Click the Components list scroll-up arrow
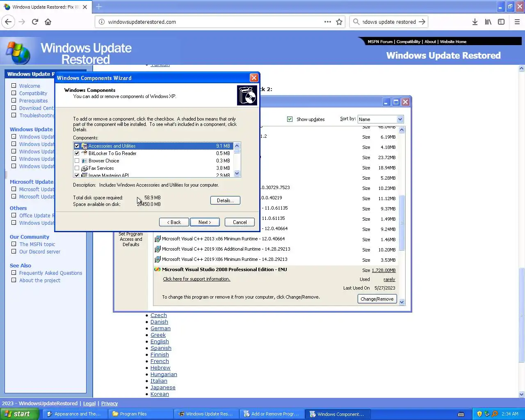This screenshot has width=525, height=420. tap(237, 146)
